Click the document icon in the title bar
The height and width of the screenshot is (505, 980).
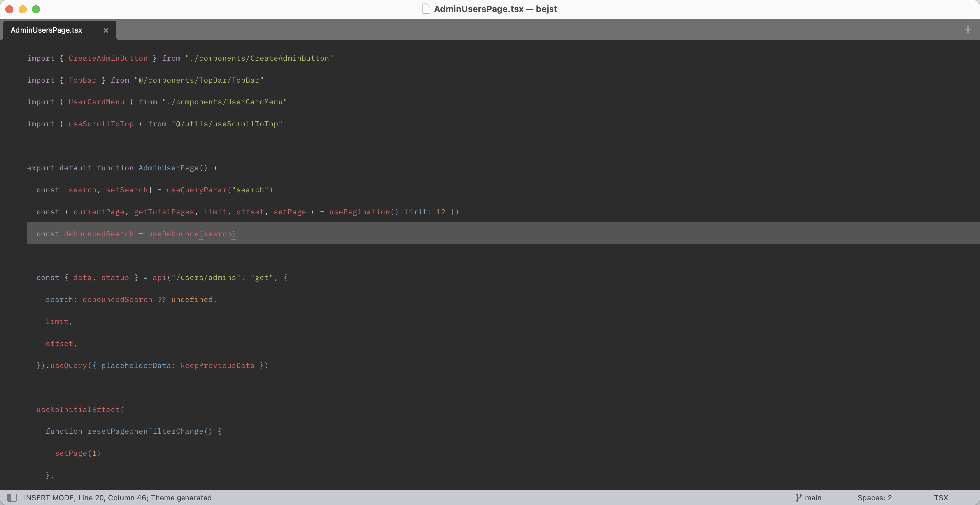click(426, 9)
